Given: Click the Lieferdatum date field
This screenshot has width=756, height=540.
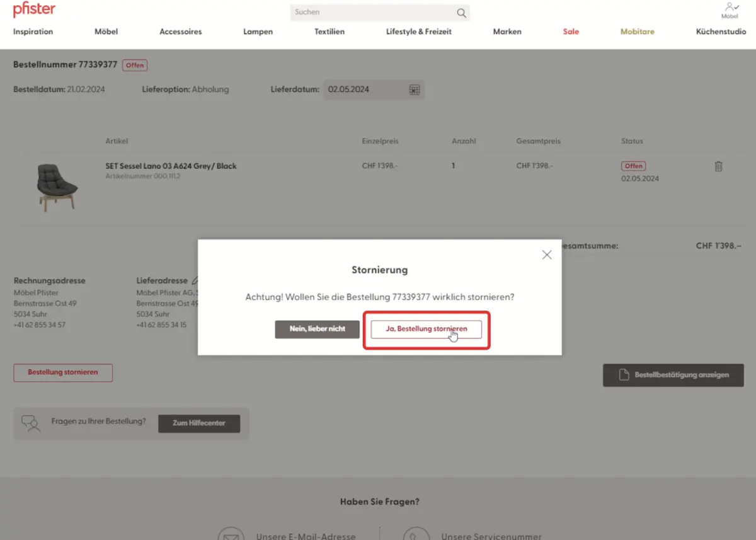Looking at the screenshot, I should 365,89.
